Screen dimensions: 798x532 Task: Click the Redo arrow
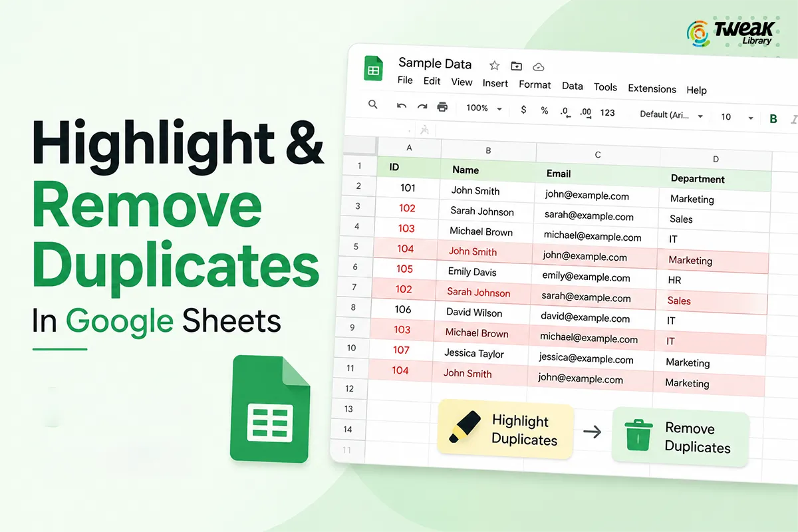[422, 106]
